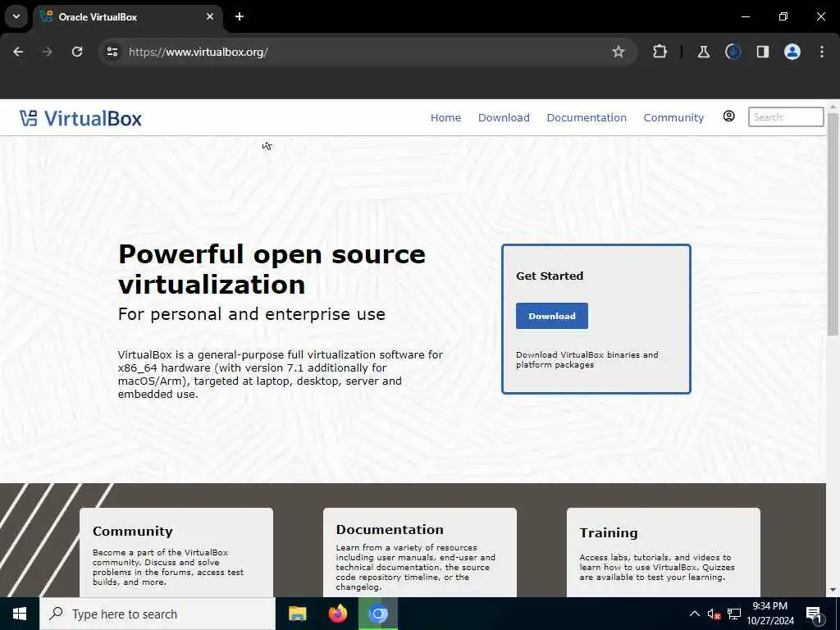Open the Documentation card heading
Screen dimensions: 840x630
pos(390,529)
